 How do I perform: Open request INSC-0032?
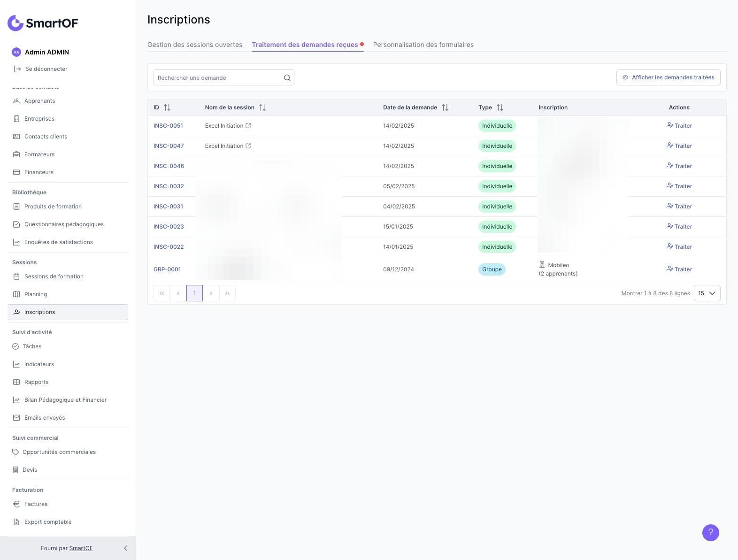[169, 186]
